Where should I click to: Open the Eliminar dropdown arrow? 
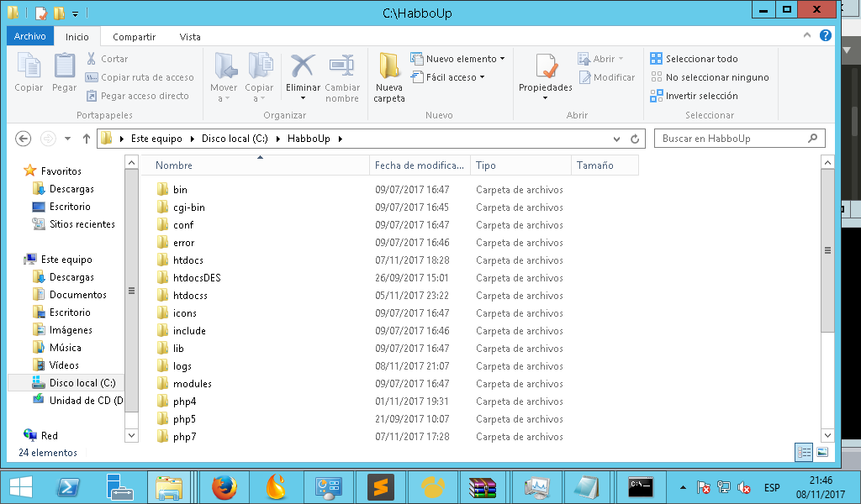303,98
